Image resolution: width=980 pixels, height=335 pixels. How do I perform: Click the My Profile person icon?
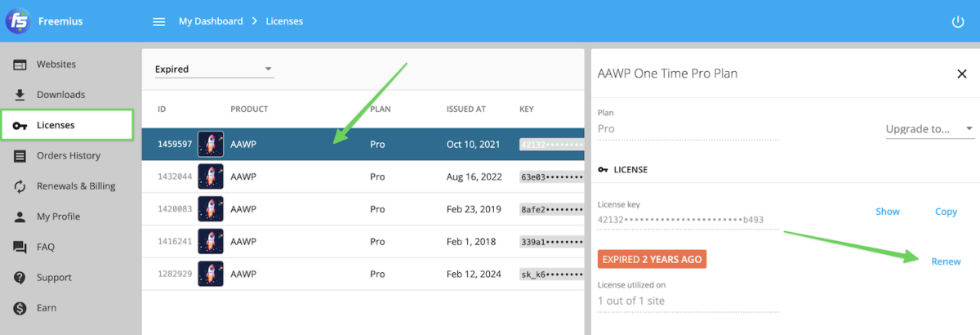[20, 217]
